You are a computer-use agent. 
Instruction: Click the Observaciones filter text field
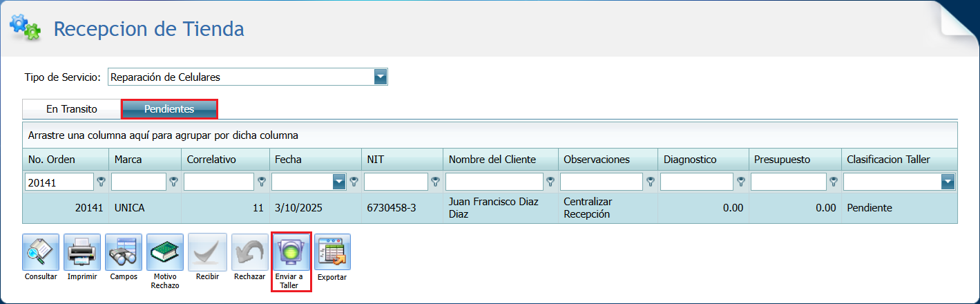[x=602, y=182]
